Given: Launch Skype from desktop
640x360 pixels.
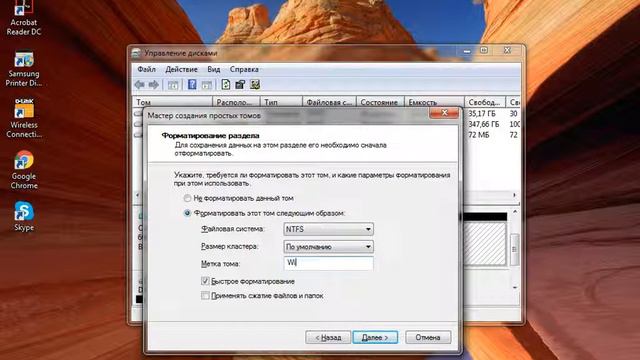Looking at the screenshot, I should (24, 216).
